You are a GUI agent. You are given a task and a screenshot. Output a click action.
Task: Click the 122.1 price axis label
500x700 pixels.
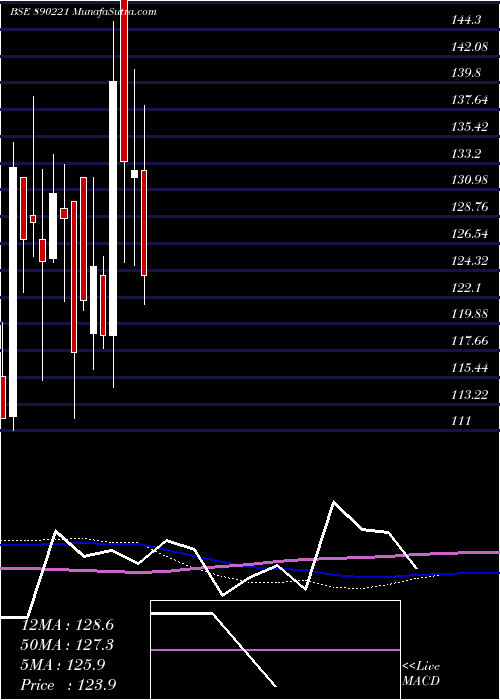coord(466,287)
